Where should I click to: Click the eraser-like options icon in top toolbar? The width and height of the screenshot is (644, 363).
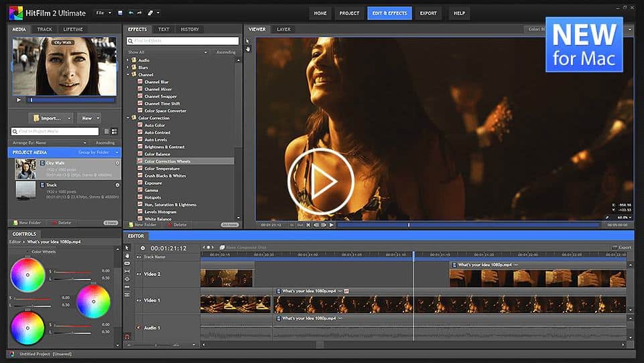[x=150, y=13]
